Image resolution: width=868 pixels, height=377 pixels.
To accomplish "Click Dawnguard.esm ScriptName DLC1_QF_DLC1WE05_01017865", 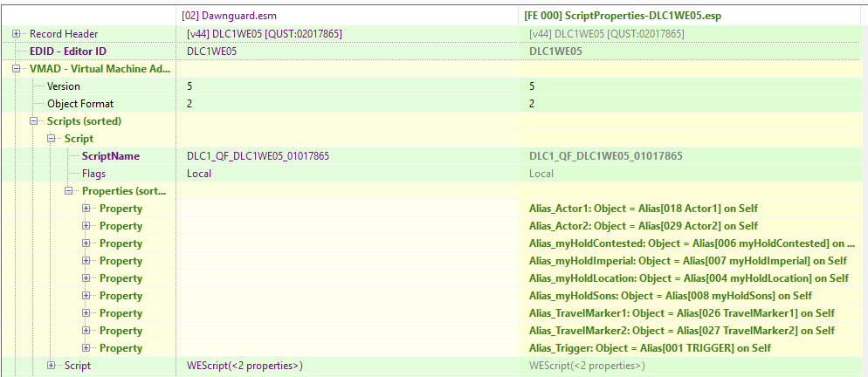I will tap(258, 156).
